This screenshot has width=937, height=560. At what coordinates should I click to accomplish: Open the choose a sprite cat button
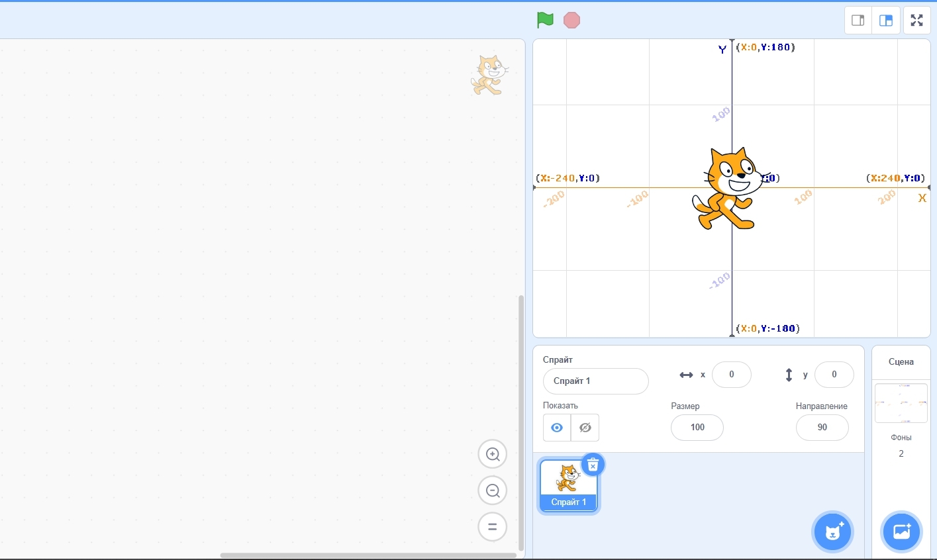point(832,532)
